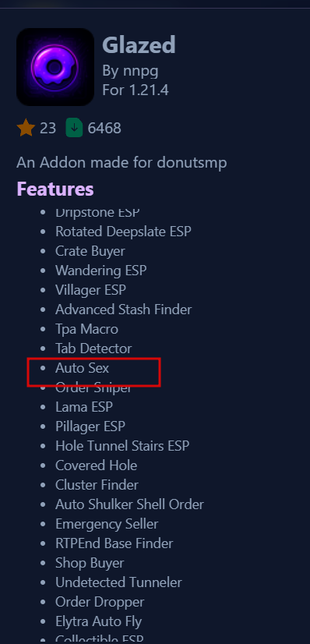Select the Undetected Tunneler item
The width and height of the screenshot is (310, 644).
[118, 582]
